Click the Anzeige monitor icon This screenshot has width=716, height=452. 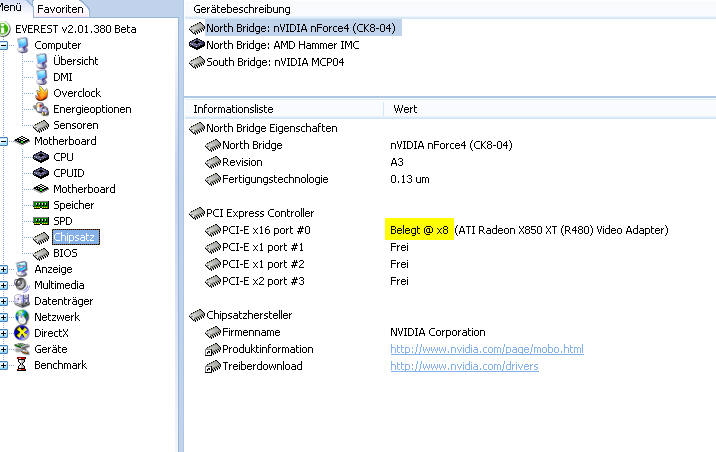[22, 269]
